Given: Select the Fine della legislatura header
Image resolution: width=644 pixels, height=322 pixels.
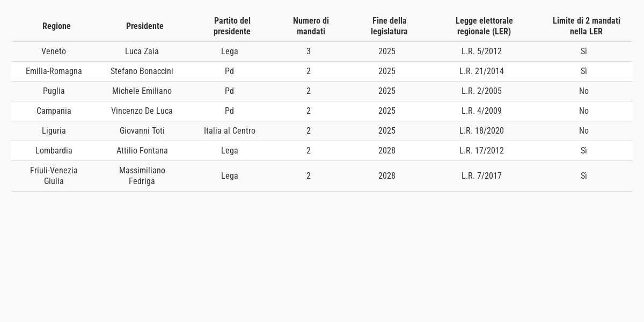Looking at the screenshot, I should (389, 26).
